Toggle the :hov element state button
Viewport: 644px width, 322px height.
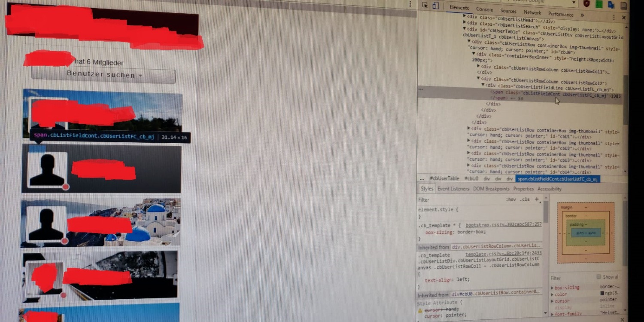(510, 199)
